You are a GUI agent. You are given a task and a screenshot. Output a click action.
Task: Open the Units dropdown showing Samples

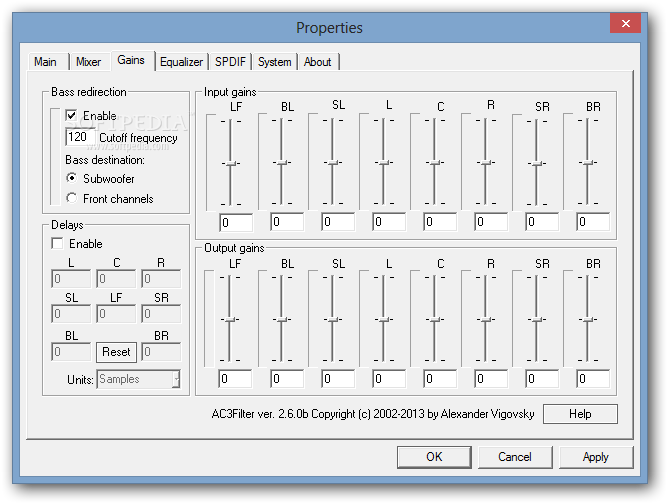click(138, 379)
